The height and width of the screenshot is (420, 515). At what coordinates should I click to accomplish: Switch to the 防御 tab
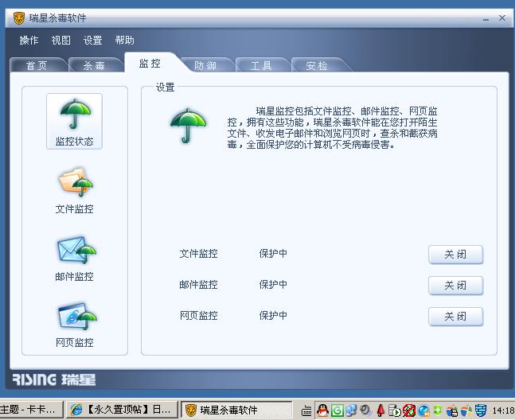pos(205,65)
